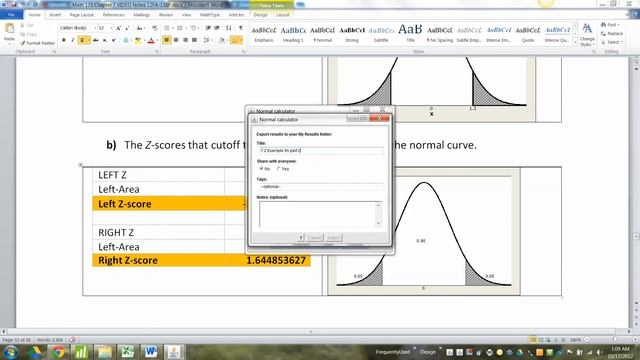Open the Font dialog launcher
The image size is (640, 360).
[157, 52]
